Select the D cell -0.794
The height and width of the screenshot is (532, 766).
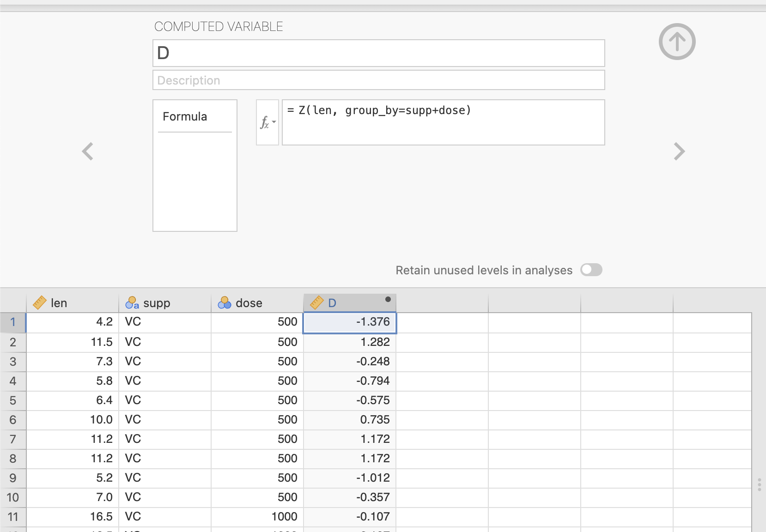tap(350, 381)
